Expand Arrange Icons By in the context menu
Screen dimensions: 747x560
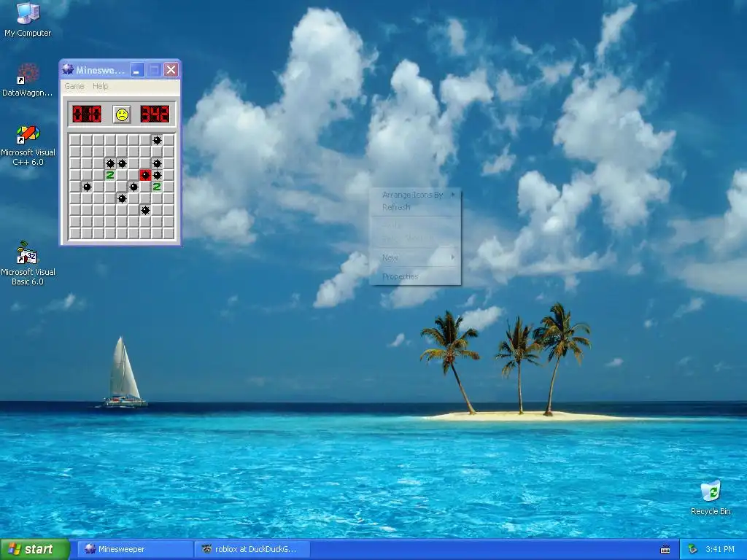click(415, 195)
